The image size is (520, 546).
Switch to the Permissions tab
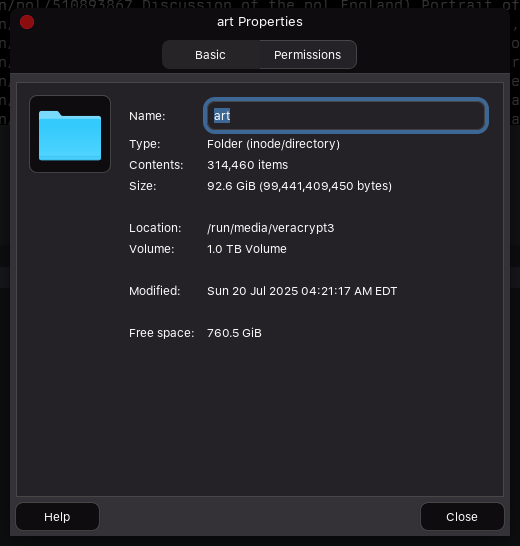pyautogui.click(x=308, y=55)
